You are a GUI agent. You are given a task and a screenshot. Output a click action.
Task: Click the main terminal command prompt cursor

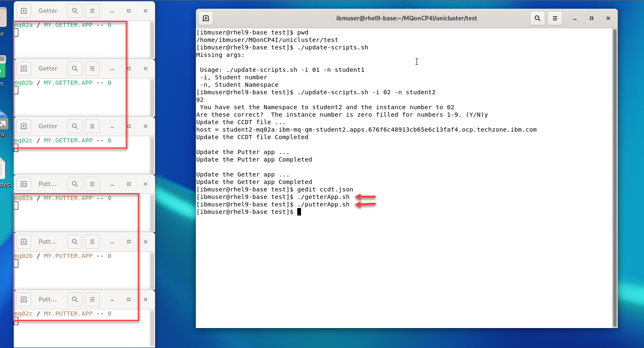(x=299, y=212)
